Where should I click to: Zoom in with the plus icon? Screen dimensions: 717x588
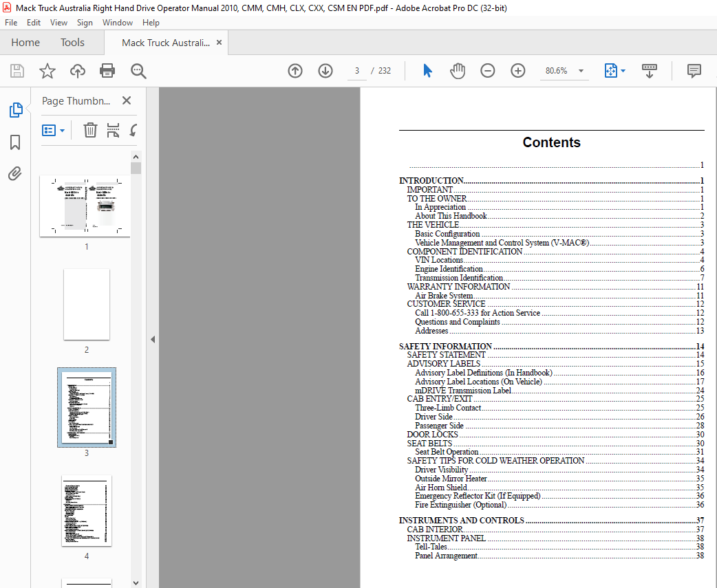coord(517,71)
